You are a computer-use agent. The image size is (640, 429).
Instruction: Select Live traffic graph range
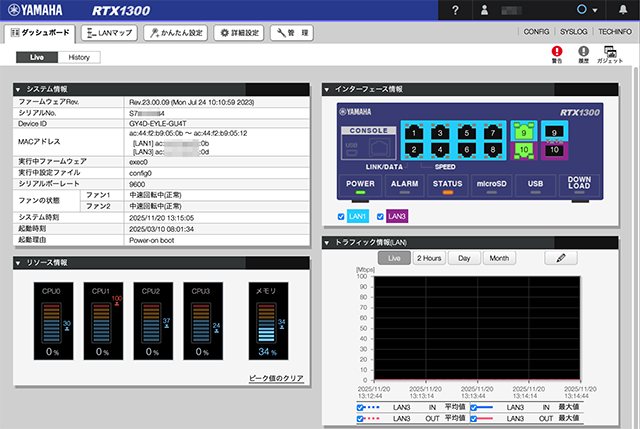[394, 258]
